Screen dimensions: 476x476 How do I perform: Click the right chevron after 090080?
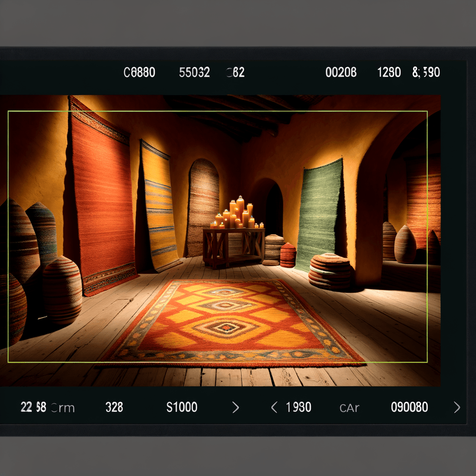coord(457,408)
